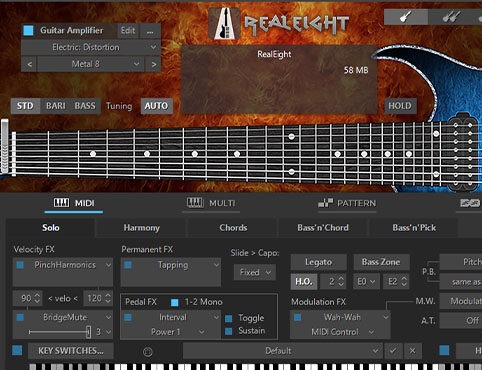Click the Legato button
The width and height of the screenshot is (482, 370).
(x=318, y=262)
